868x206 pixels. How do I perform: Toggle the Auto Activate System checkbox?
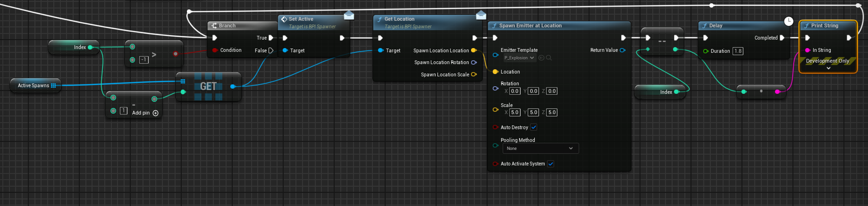click(550, 164)
